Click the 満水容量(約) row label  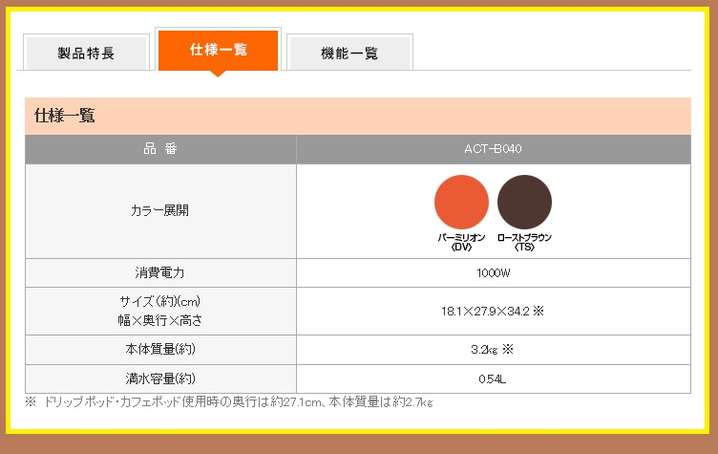point(160,379)
